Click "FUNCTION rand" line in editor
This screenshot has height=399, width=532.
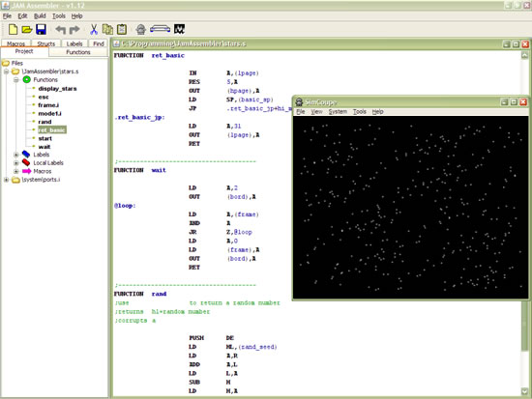click(140, 294)
